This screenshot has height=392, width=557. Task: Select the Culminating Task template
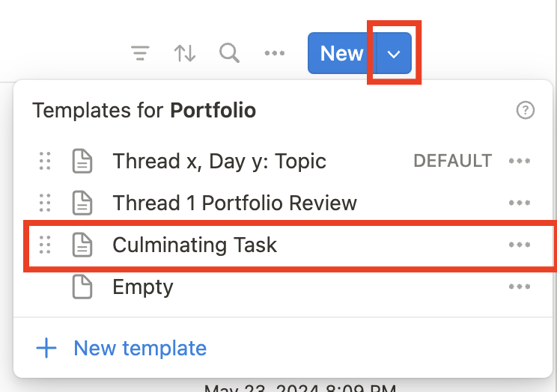[195, 245]
